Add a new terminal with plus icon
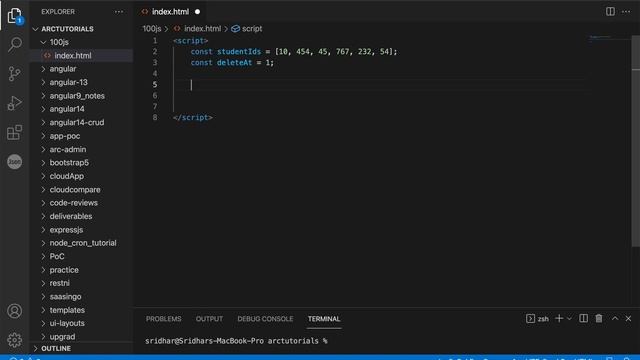The width and height of the screenshot is (640, 360). pos(559,318)
